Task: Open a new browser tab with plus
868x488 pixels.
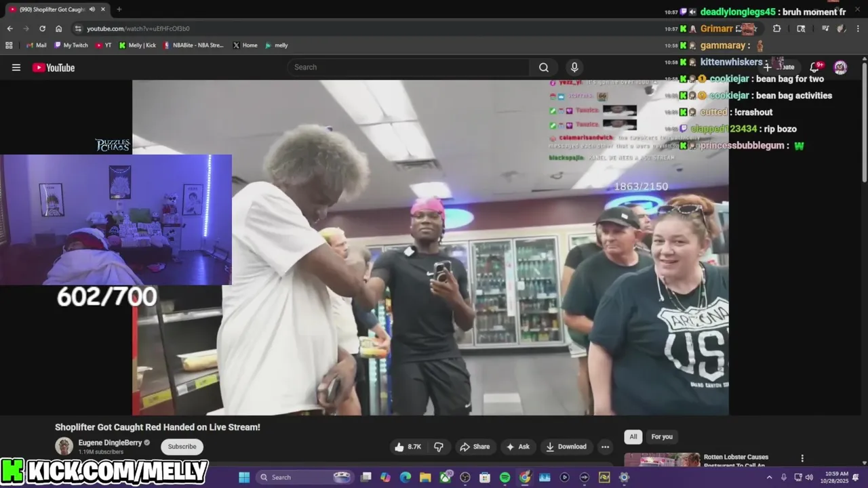Action: coord(119,9)
